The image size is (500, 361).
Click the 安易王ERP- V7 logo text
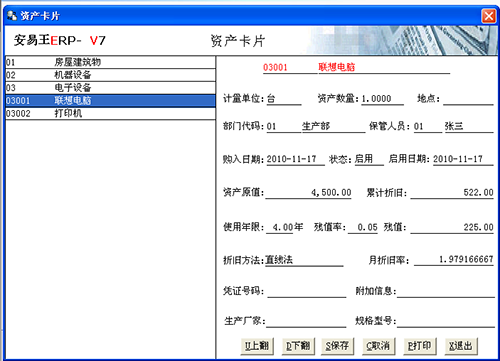(60, 41)
